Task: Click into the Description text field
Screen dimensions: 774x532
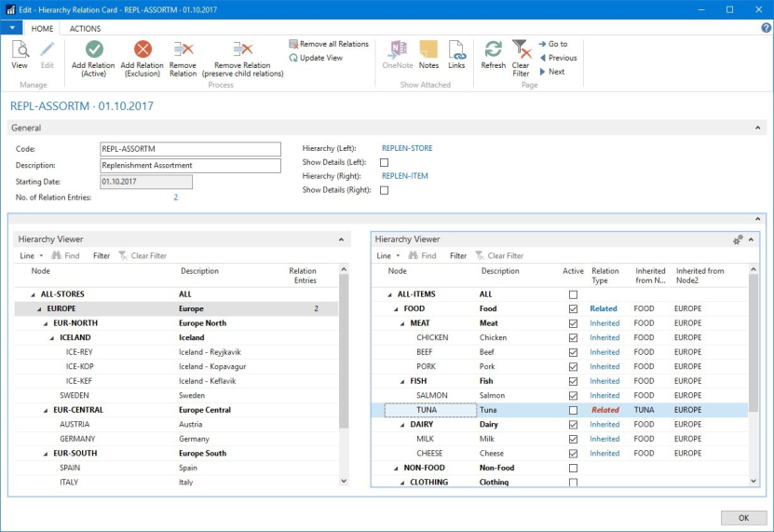Action: 190,166
